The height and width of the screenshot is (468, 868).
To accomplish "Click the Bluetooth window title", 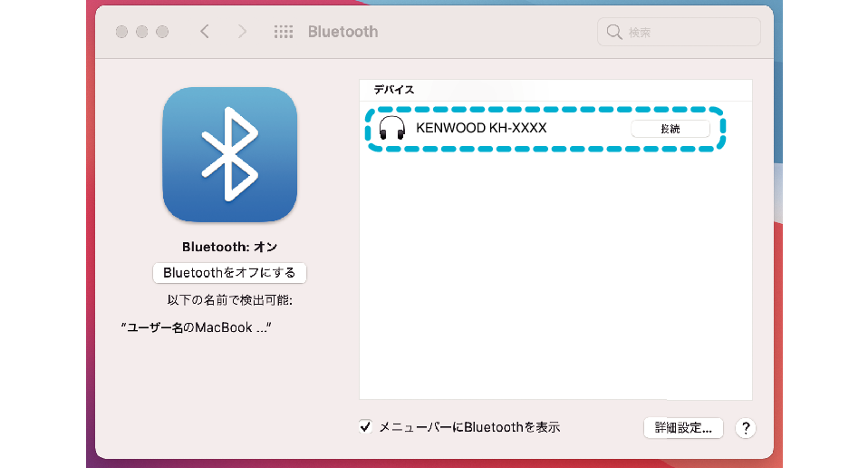I will click(342, 32).
